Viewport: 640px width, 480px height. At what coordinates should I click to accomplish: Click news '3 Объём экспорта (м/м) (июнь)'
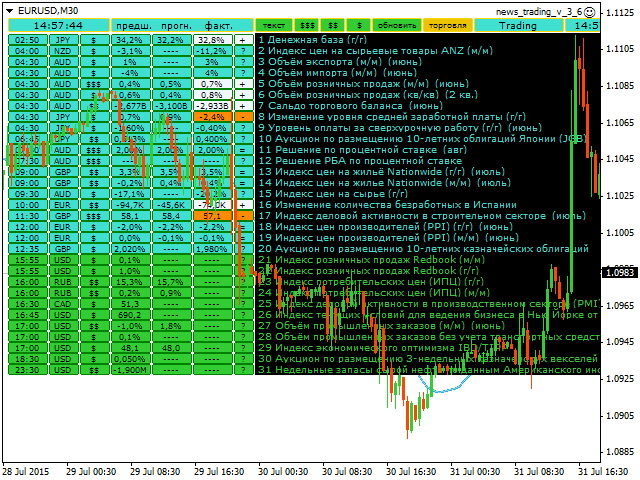pos(340,62)
